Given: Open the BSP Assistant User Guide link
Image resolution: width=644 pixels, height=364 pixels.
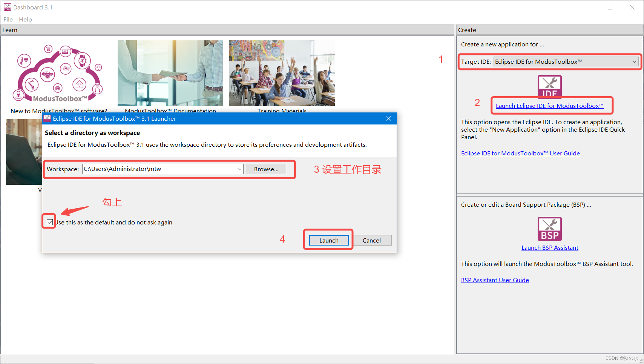Looking at the screenshot, I should tap(495, 280).
